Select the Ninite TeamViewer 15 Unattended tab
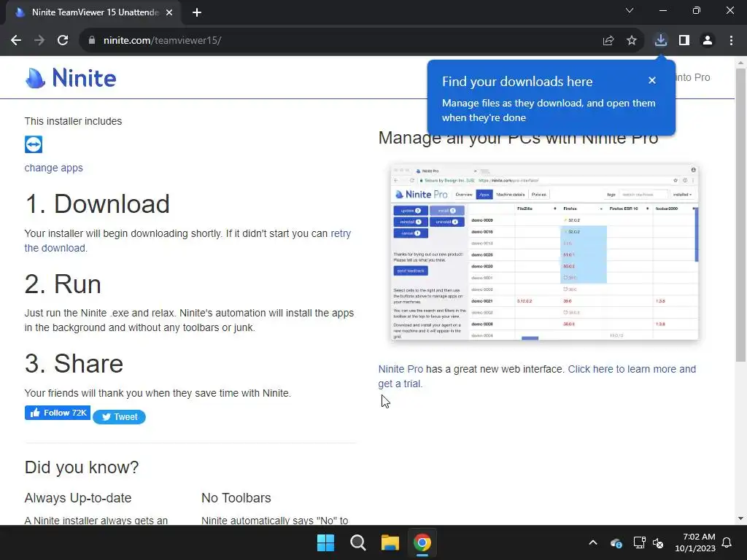The image size is (747, 560). (93, 12)
